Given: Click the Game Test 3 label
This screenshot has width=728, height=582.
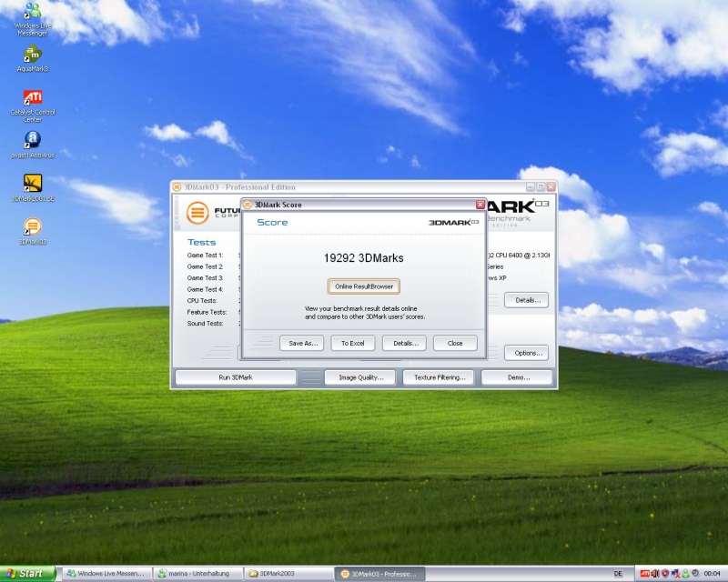Looking at the screenshot, I should coord(205,277).
